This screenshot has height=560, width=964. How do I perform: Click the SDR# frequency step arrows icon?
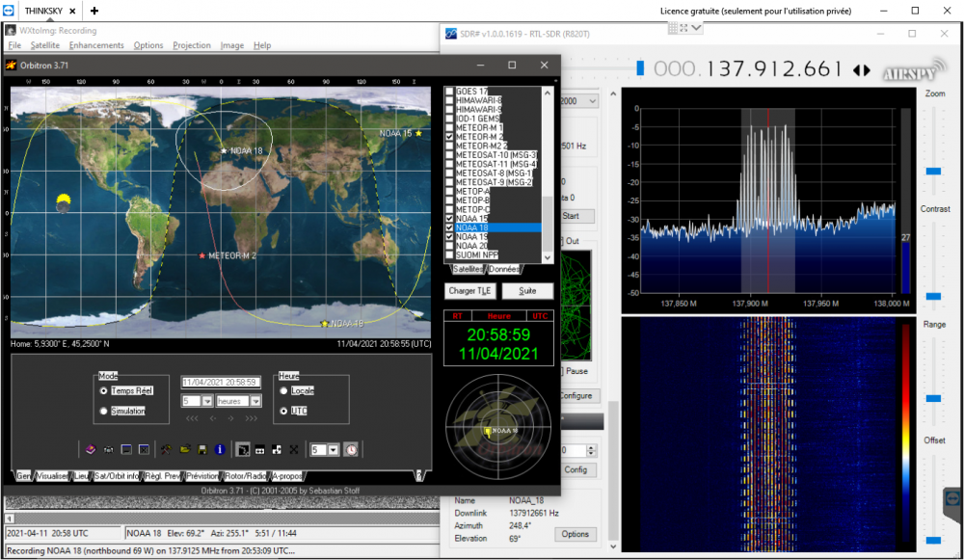[x=862, y=70]
